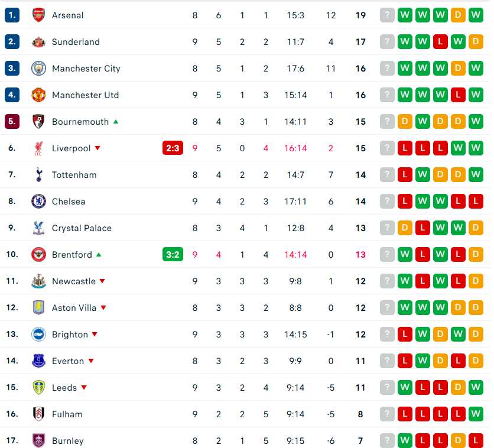Viewport: 494px width, 448px height.
Task: Click Brighton's first red L form badge
Action: [x=405, y=335]
